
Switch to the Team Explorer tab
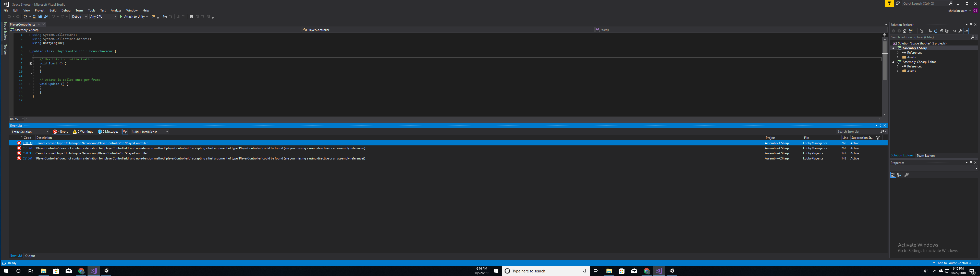point(926,156)
